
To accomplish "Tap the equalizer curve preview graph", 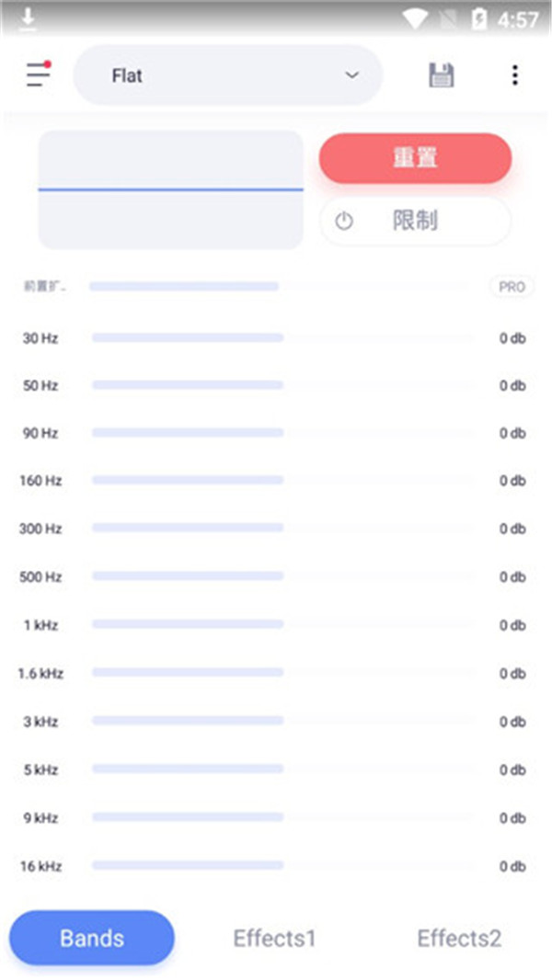I will [170, 189].
